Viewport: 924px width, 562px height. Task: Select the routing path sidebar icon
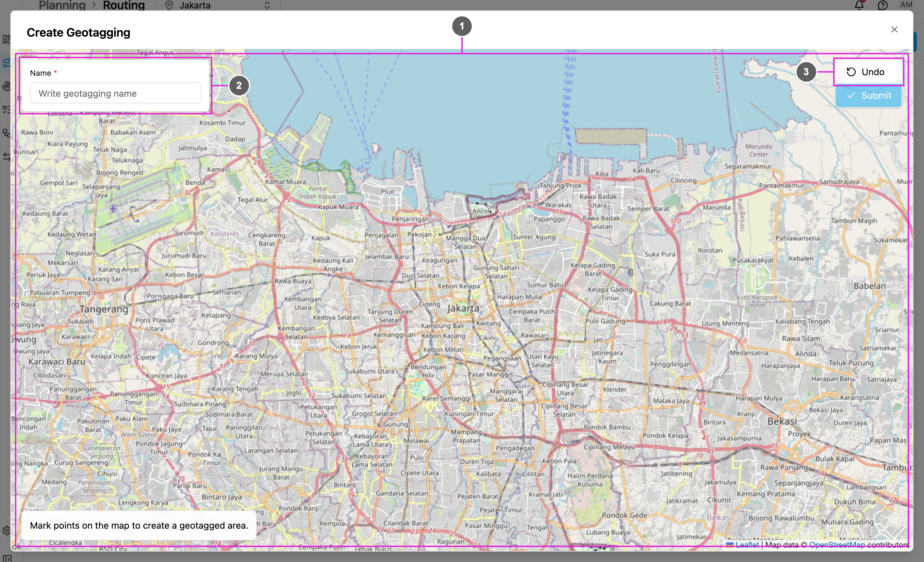click(7, 63)
